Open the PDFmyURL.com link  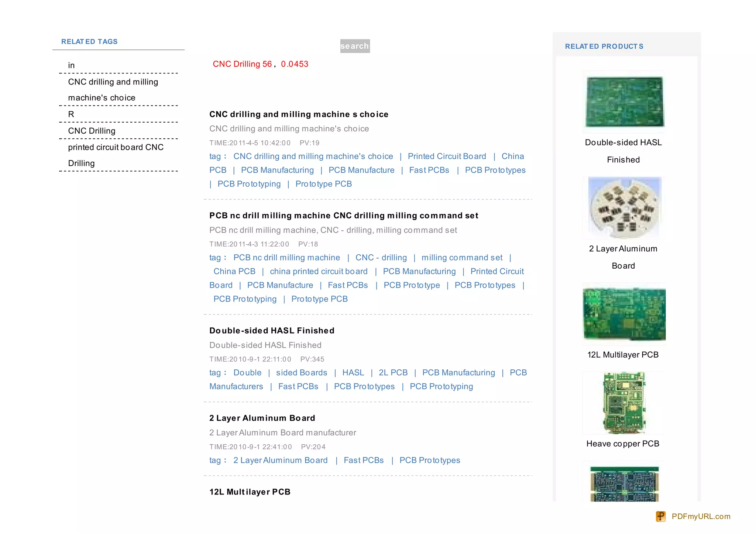click(701, 516)
